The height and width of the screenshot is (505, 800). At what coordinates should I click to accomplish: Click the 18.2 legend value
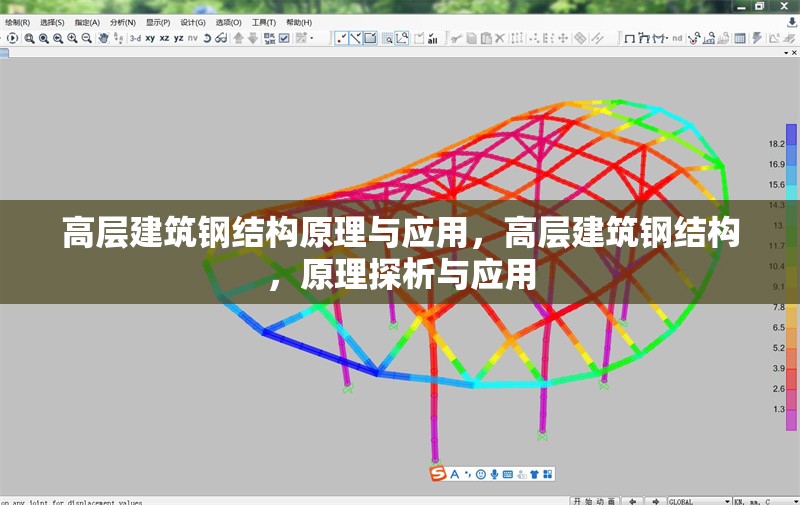coord(777,144)
